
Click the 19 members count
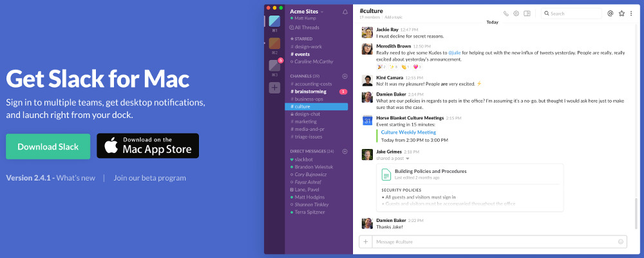(x=370, y=17)
